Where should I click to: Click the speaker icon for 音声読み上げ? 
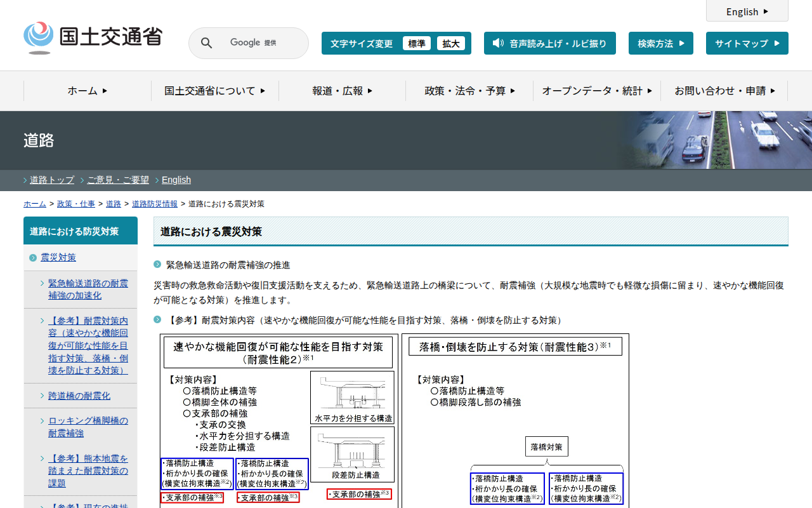(498, 43)
